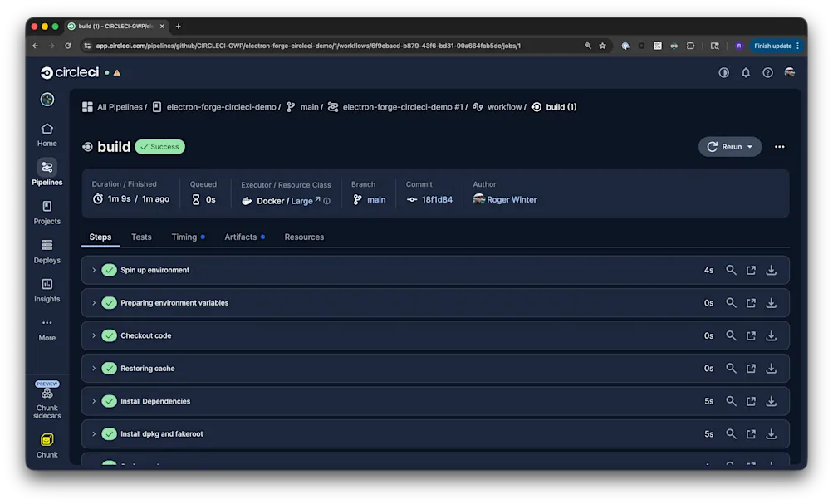Open the Deploys sidebar item
This screenshot has width=833, height=504.
47,252
